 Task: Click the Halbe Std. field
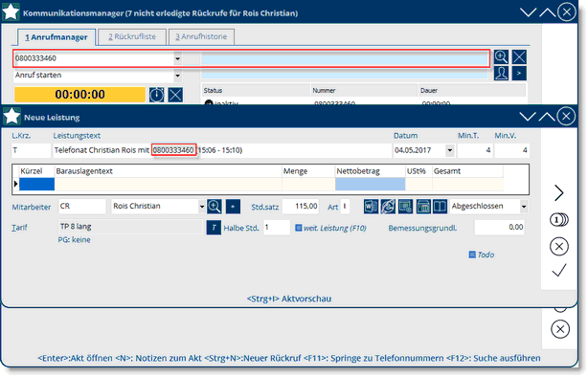click(x=277, y=228)
